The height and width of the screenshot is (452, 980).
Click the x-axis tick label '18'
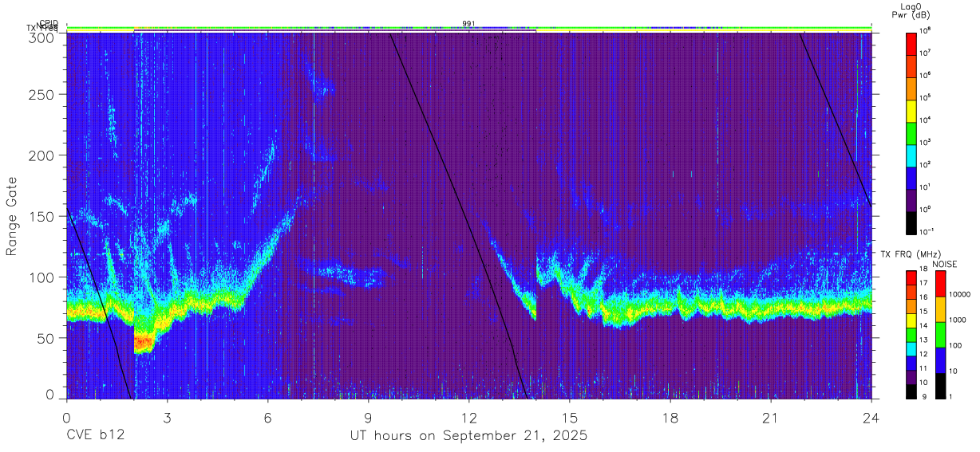pyautogui.click(x=670, y=418)
